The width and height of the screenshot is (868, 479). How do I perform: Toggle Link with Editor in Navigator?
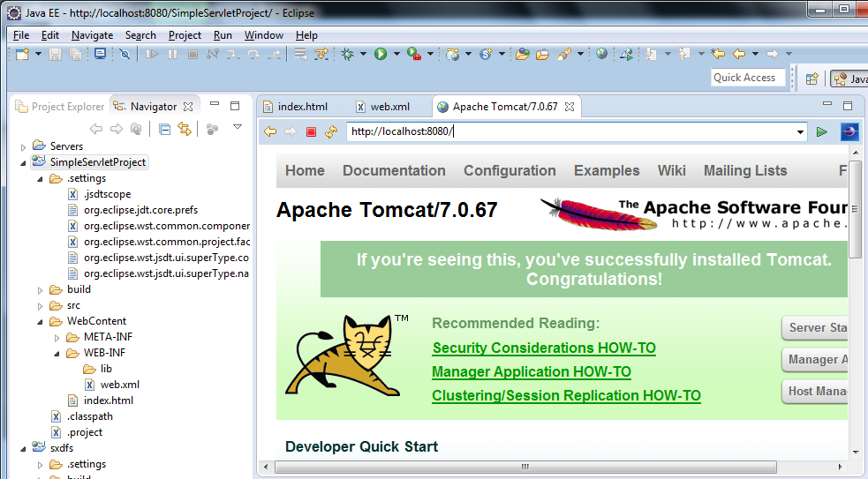point(185,130)
